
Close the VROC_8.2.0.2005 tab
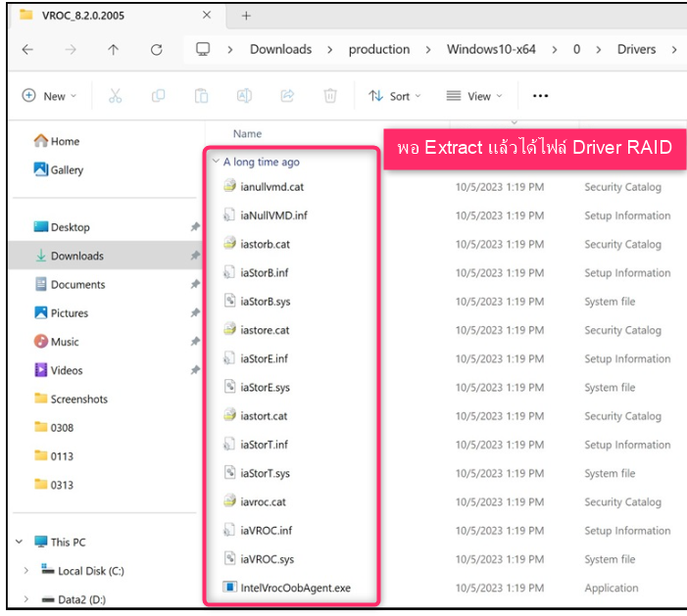click(x=207, y=15)
